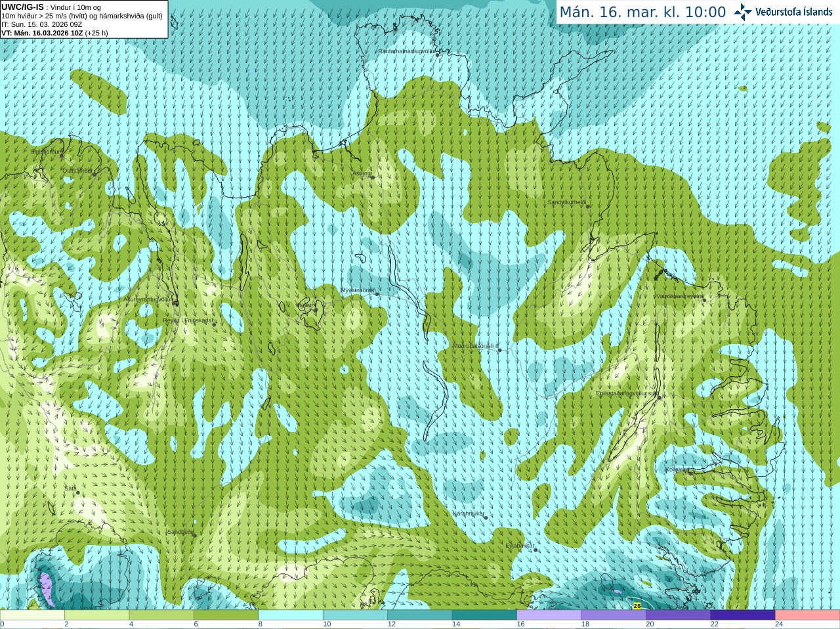
Task: Select the Akureyrarflugvöllur station marker
Action: pos(175,303)
